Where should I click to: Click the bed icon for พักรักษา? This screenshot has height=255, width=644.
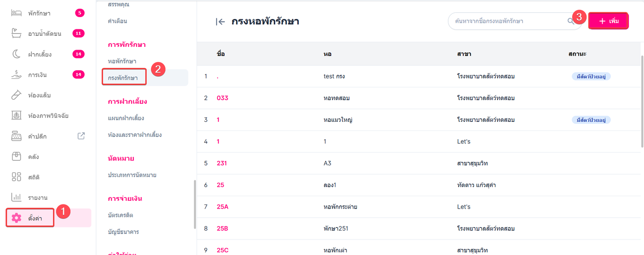(x=17, y=13)
